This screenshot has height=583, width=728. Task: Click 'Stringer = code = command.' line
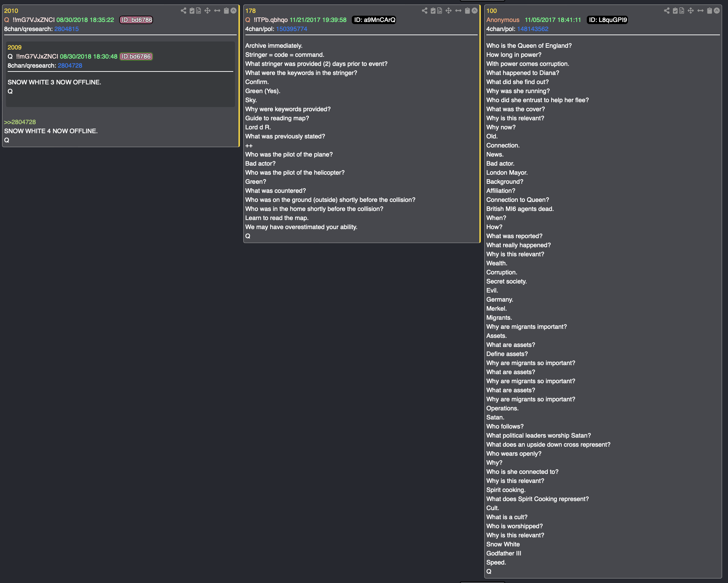click(x=285, y=55)
